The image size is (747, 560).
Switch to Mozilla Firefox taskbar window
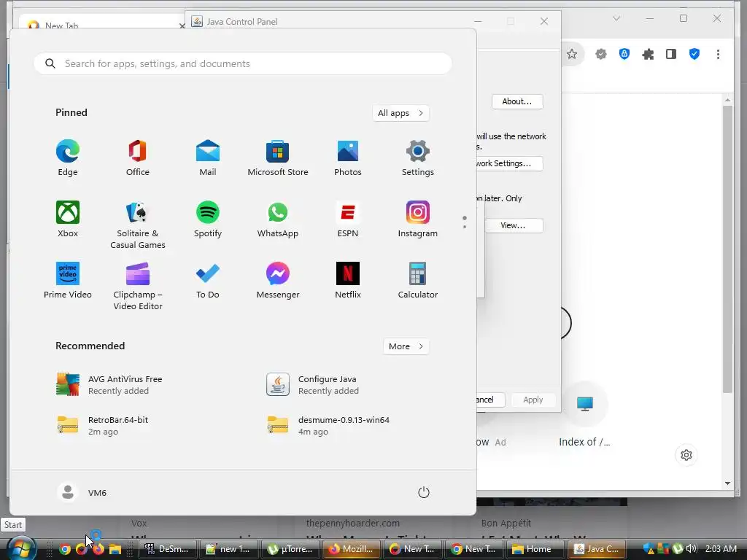coord(352,549)
